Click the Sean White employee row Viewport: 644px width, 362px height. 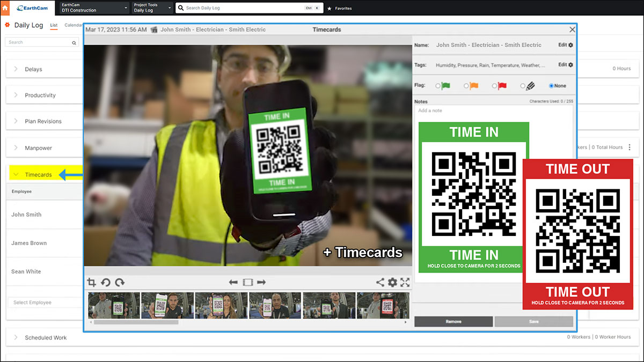46,271
